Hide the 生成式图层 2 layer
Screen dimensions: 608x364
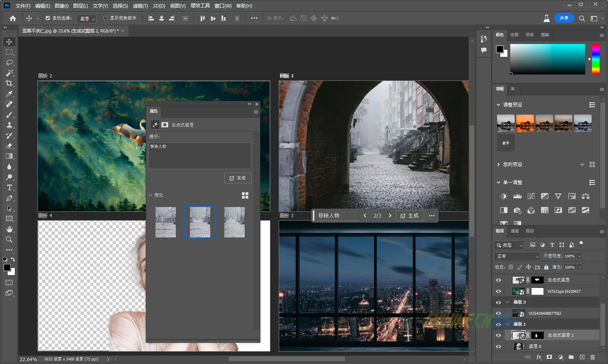499,336
